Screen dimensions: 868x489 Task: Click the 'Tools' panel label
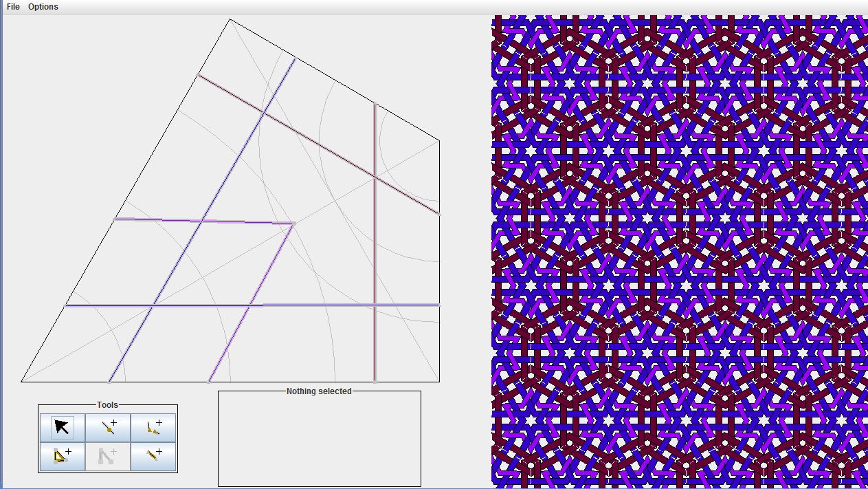click(x=107, y=405)
